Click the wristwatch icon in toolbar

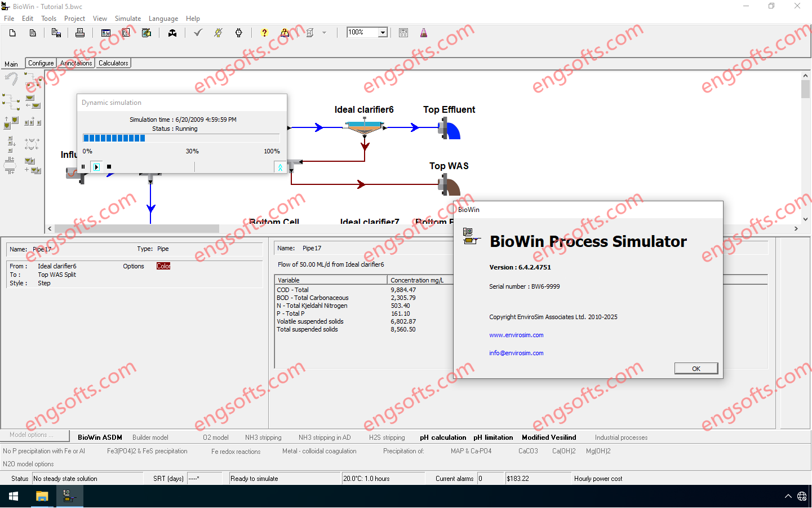click(239, 33)
